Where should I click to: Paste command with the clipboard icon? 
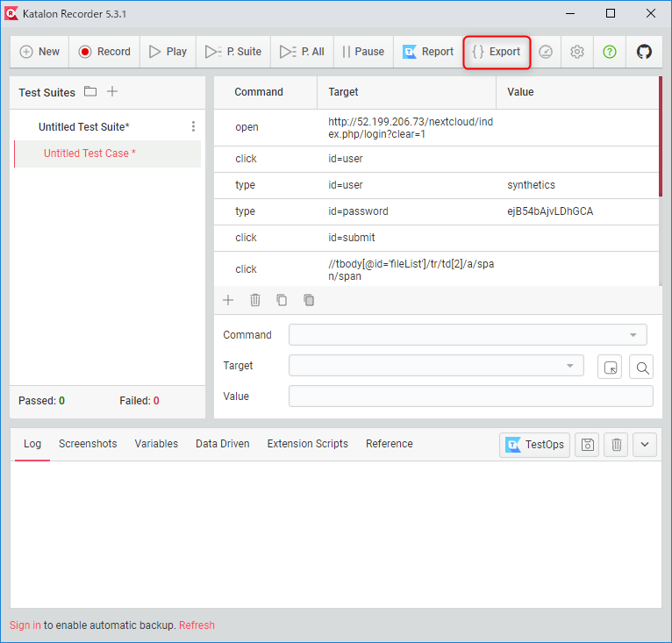[x=309, y=300]
